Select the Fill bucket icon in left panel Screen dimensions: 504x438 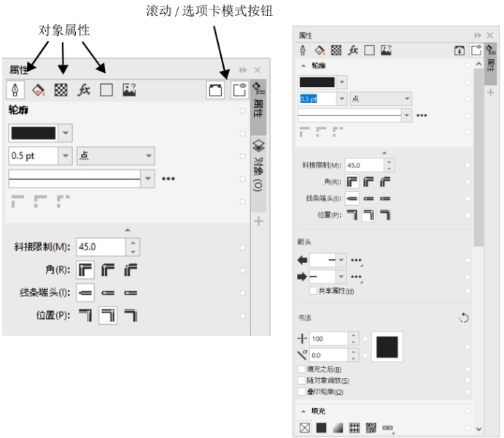(39, 91)
